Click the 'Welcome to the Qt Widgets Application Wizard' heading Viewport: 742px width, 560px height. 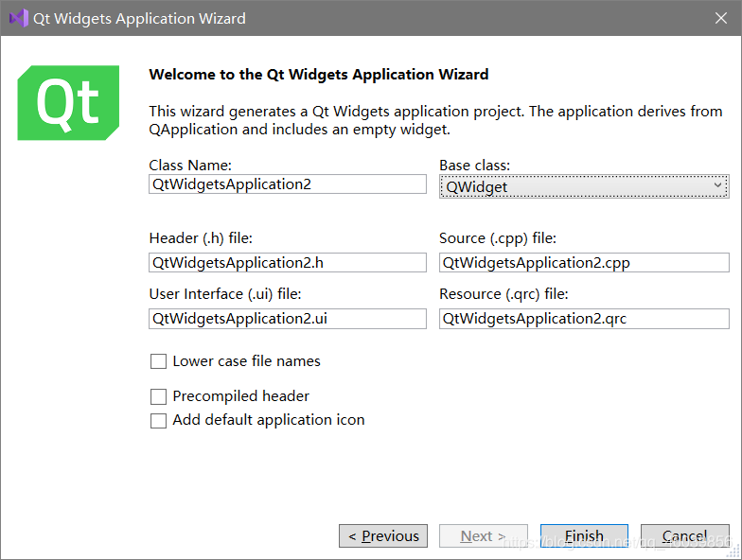point(319,75)
